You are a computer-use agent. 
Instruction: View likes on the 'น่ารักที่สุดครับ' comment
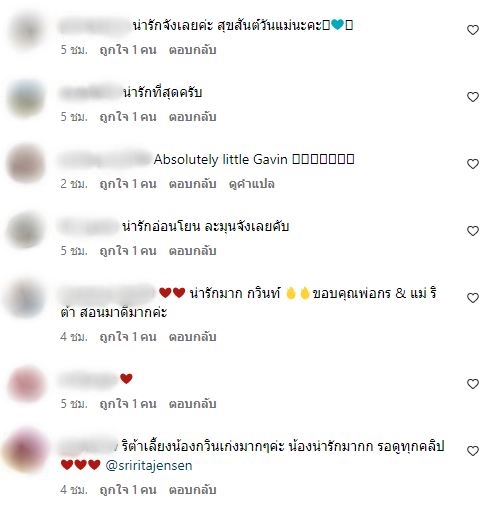coord(128,117)
